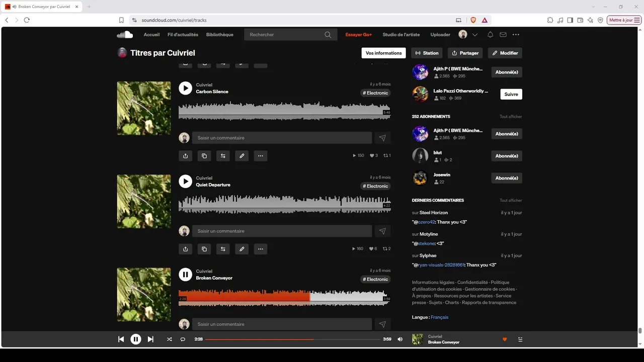The width and height of the screenshot is (644, 362).
Task: Open the header three-dots settings menu
Action: (516, 35)
